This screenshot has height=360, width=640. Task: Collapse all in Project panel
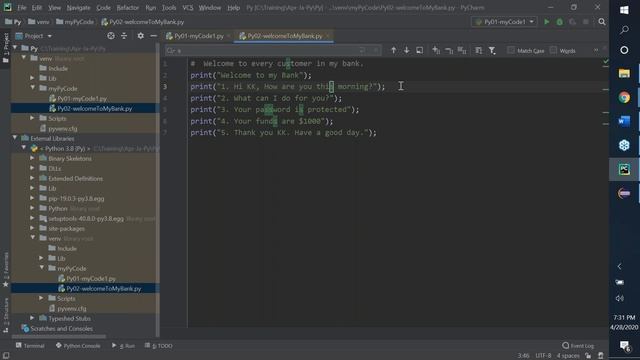pos(124,36)
